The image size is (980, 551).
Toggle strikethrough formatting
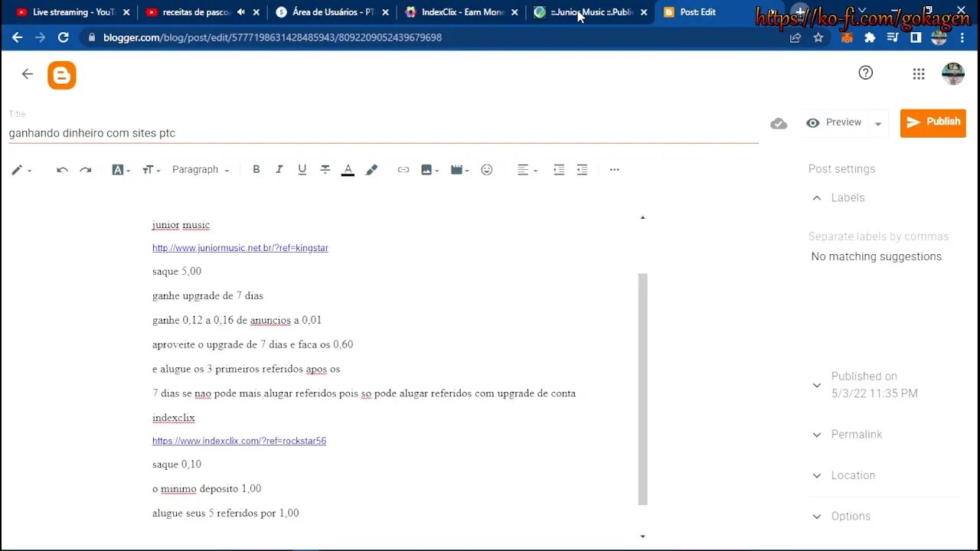click(325, 170)
